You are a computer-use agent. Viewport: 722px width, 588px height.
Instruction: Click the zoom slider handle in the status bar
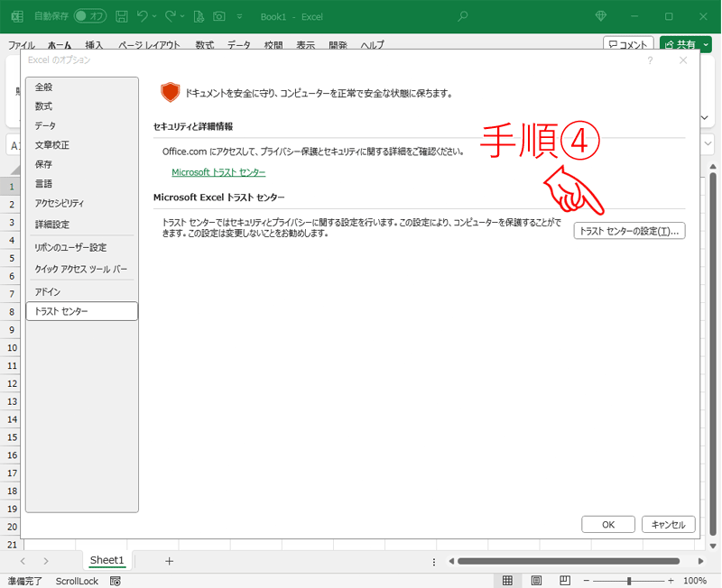tap(629, 581)
